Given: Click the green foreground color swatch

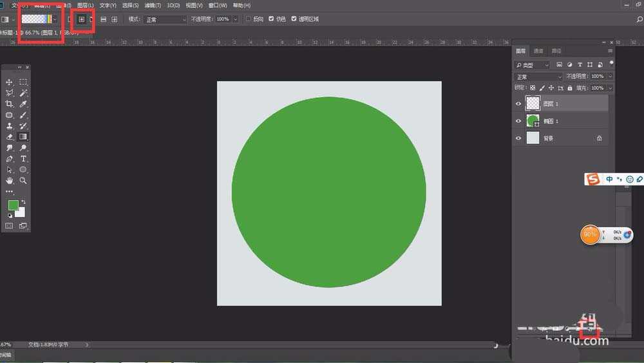Looking at the screenshot, I should pos(13,205).
